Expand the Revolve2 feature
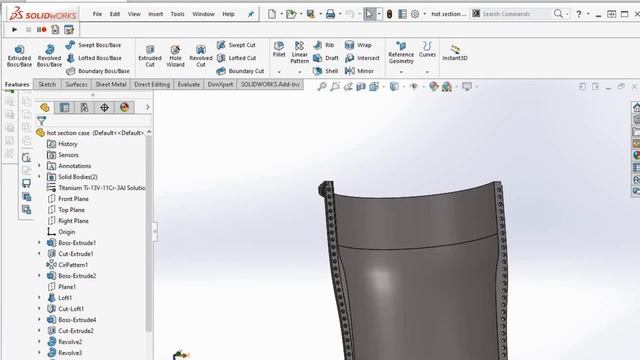 40,342
